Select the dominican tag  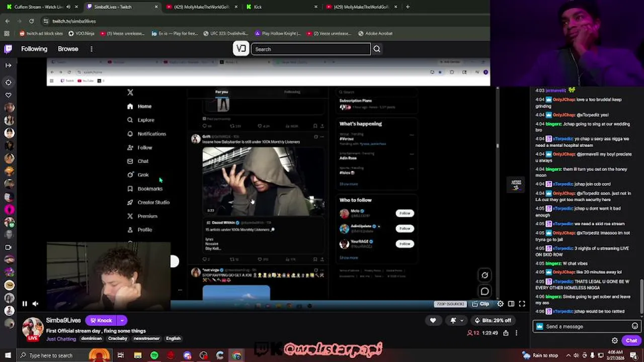click(91, 338)
